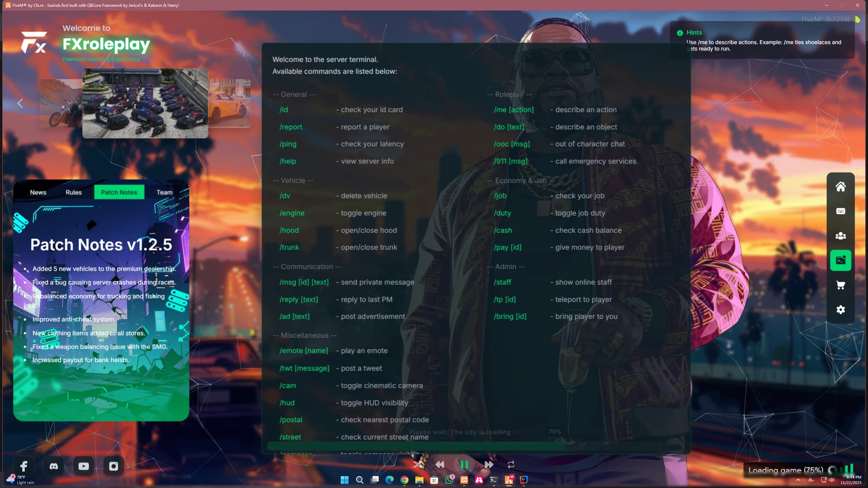Click the yellow sports car gallery thumbnail
The width and height of the screenshot is (868, 488).
pyautogui.click(x=230, y=103)
